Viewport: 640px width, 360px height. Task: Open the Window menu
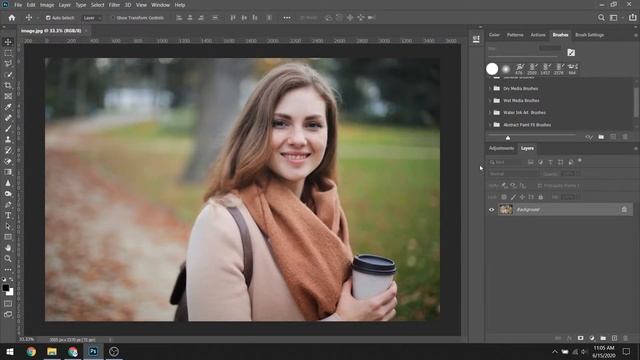coord(160,5)
